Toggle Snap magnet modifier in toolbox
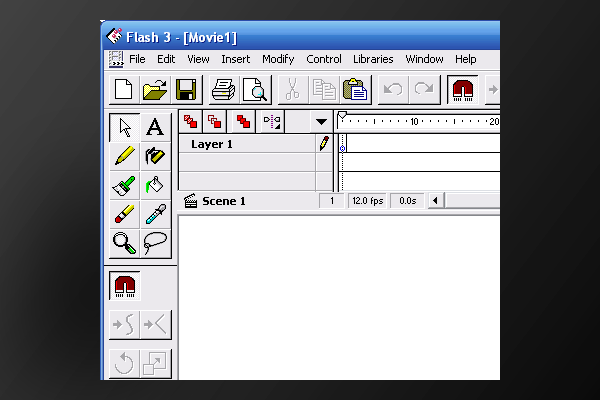This screenshot has width=600, height=400. point(125,286)
